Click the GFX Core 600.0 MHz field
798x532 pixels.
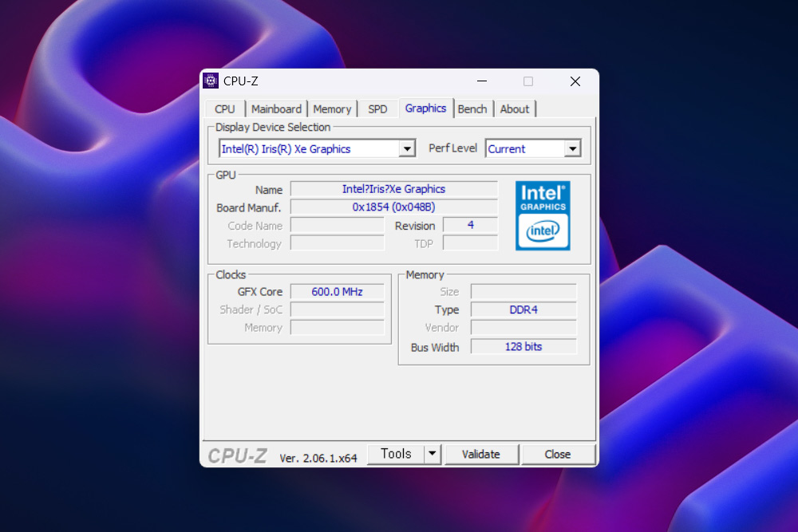point(337,291)
